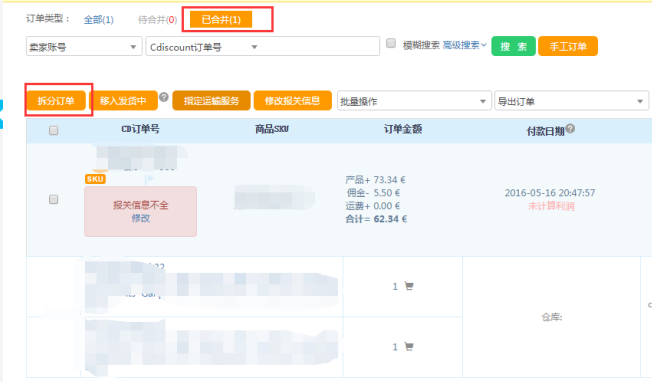
Task: Click the order number search input field
Action: coord(320,46)
